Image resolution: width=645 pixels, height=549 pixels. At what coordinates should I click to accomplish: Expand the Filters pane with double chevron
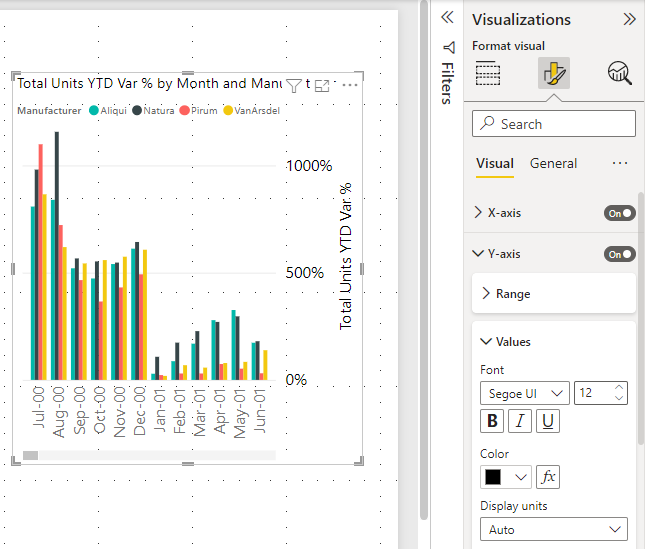point(447,17)
